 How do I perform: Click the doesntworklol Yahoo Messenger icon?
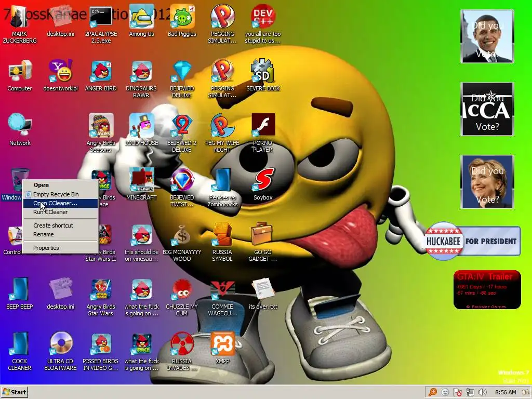tap(60, 75)
